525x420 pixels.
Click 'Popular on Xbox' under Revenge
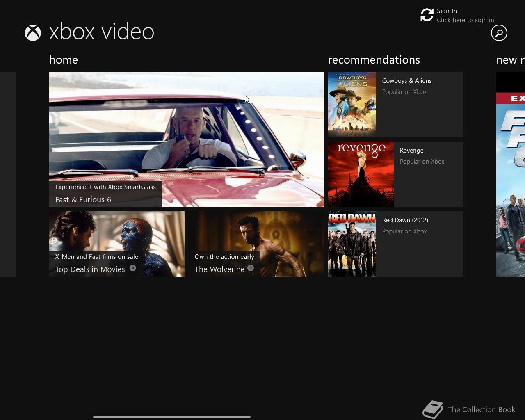[x=422, y=162]
